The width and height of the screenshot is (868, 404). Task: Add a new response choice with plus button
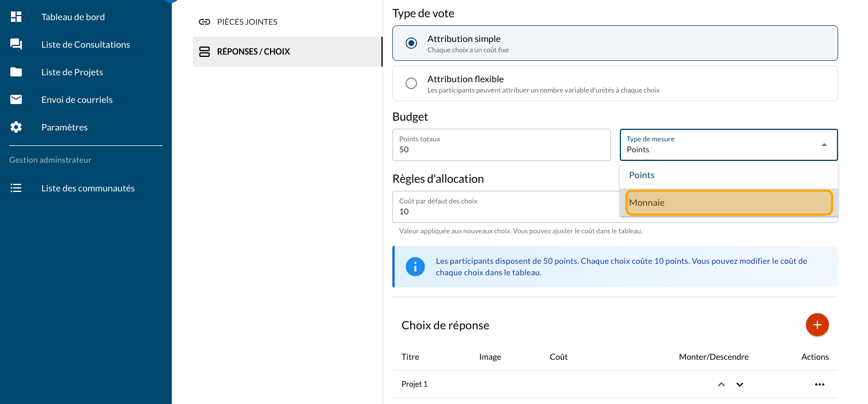[x=817, y=325]
